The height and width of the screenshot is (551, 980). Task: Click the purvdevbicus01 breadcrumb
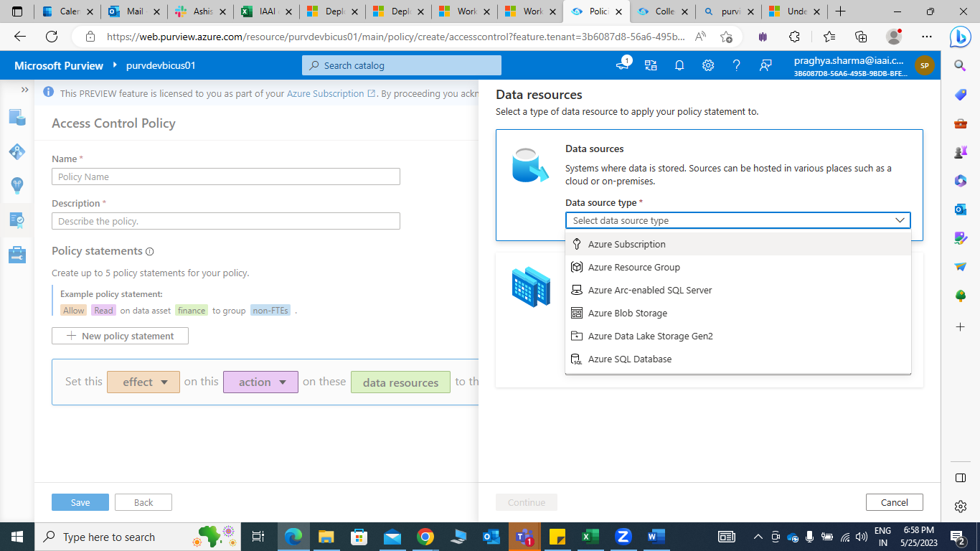(161, 65)
